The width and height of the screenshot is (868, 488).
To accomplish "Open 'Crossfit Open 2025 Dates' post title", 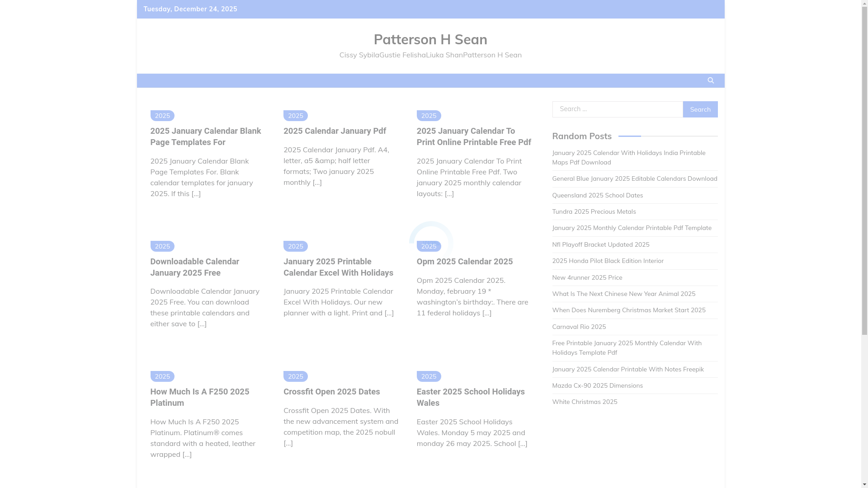I will point(332,392).
